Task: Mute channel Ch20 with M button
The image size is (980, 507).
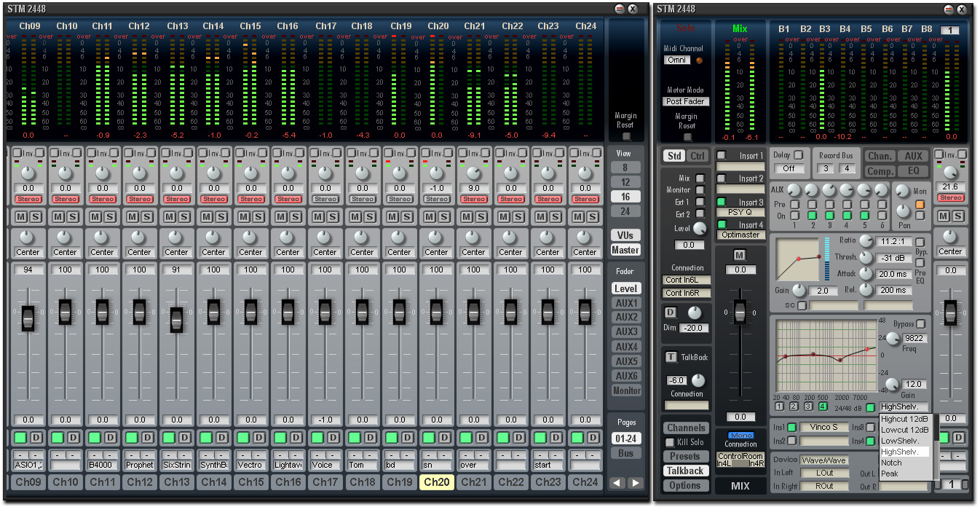Action: point(430,216)
